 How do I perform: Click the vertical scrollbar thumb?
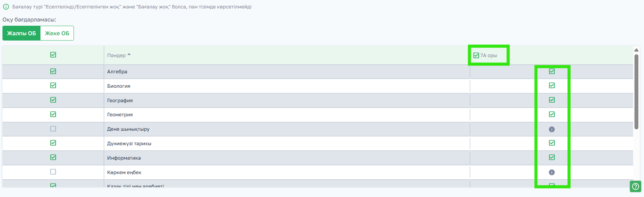636,92
